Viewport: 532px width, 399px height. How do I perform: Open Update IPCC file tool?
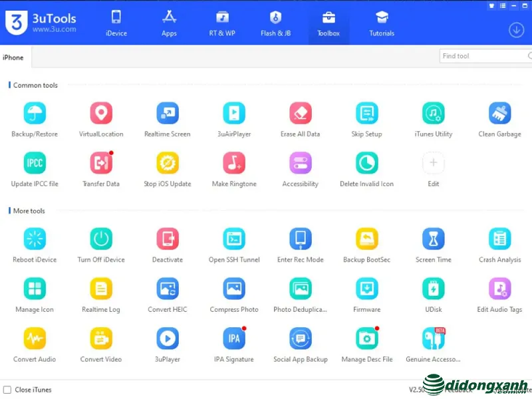coord(35,163)
